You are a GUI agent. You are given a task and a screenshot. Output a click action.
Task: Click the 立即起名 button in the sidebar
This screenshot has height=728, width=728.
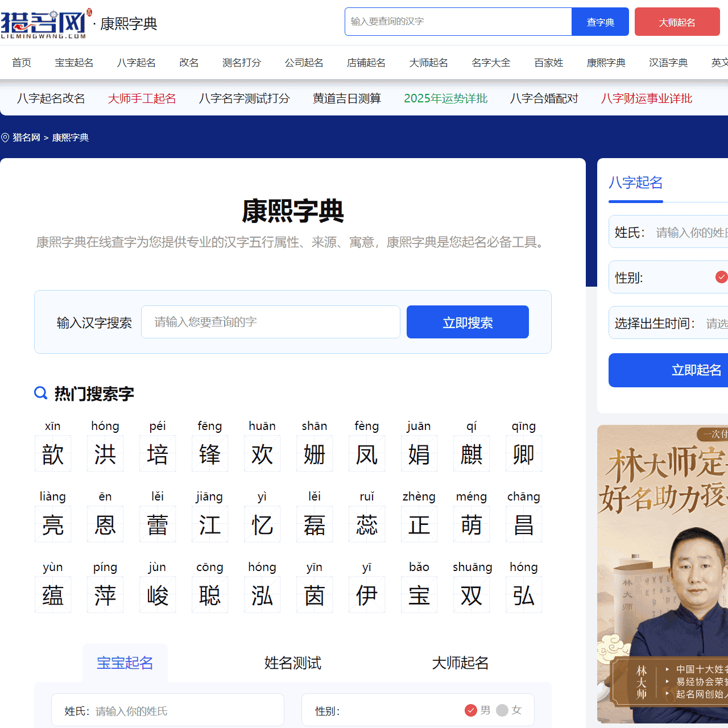point(696,370)
